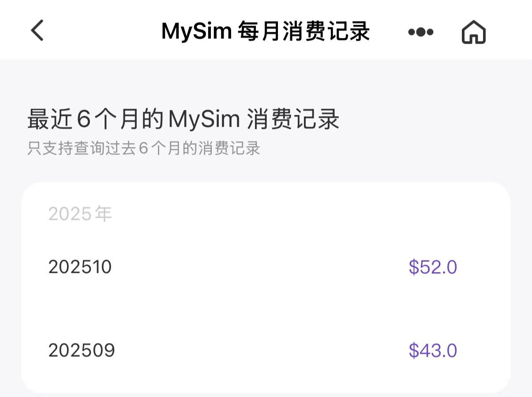Select the 2025年 year label
The width and height of the screenshot is (532, 397).
coord(80,214)
